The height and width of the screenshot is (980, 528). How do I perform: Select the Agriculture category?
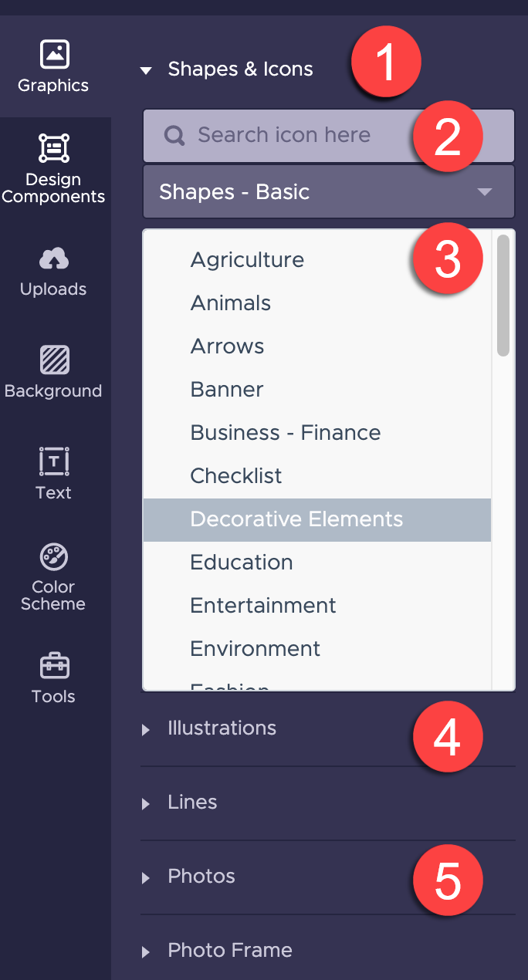(x=247, y=259)
